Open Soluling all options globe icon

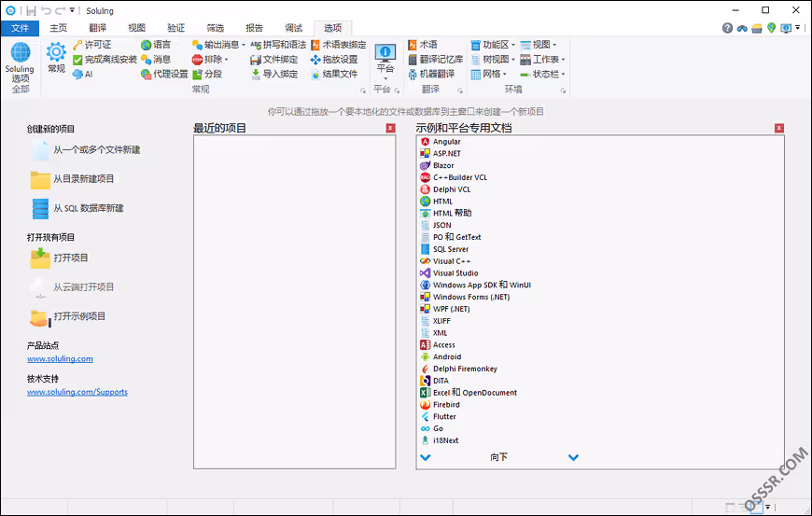pos(21,52)
